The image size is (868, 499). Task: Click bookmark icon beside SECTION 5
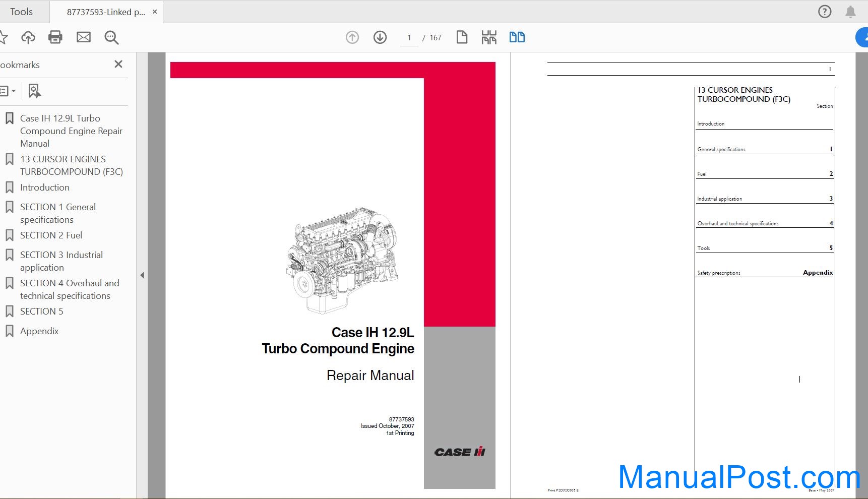[10, 311]
